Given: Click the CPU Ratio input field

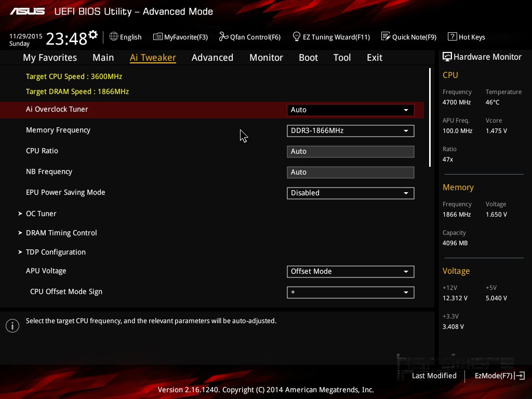Looking at the screenshot, I should [351, 152].
